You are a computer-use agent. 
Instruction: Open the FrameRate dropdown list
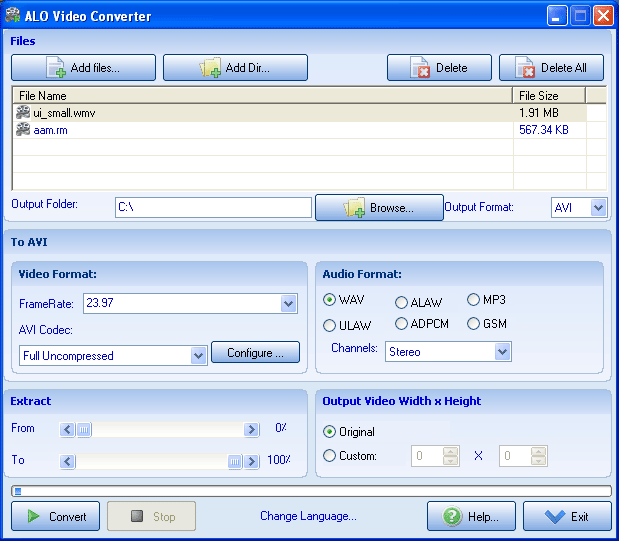point(289,303)
